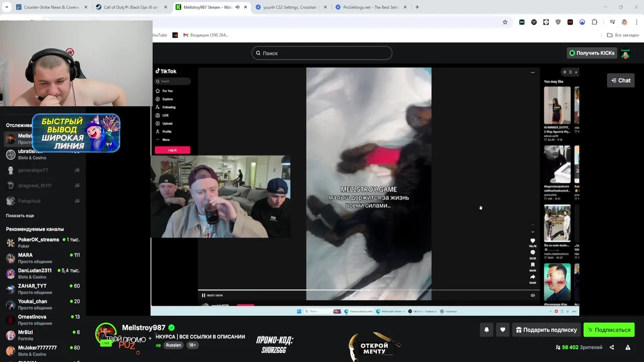This screenshot has width=644, height=362.
Task: Close the Mellstroy987 Stream tab
Action: (x=245, y=7)
